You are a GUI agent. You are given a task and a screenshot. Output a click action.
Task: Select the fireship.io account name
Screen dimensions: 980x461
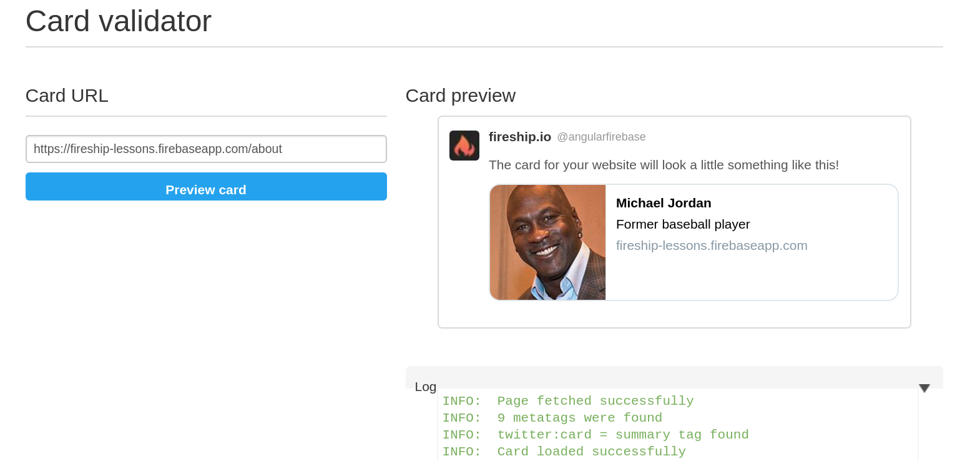pos(519,137)
